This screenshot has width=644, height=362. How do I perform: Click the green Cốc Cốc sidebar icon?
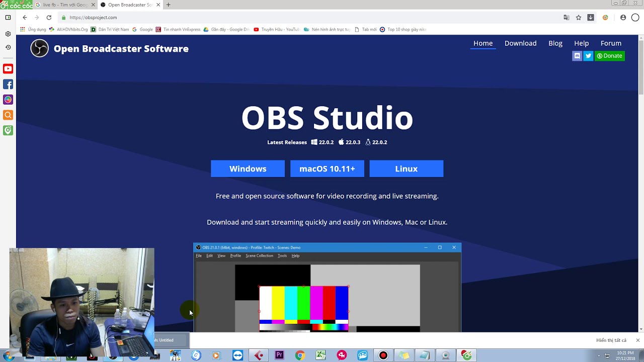click(8, 130)
